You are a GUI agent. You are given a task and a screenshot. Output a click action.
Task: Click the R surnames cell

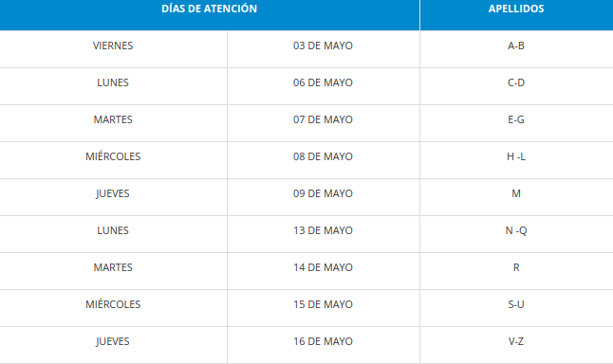point(516,271)
